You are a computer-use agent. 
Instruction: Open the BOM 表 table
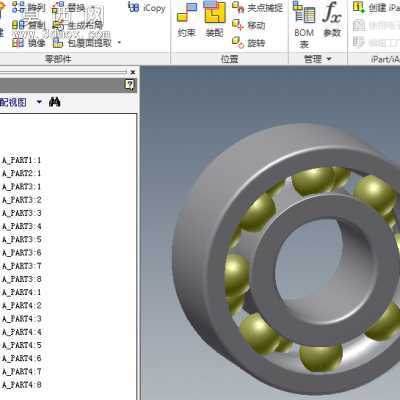pos(304,25)
